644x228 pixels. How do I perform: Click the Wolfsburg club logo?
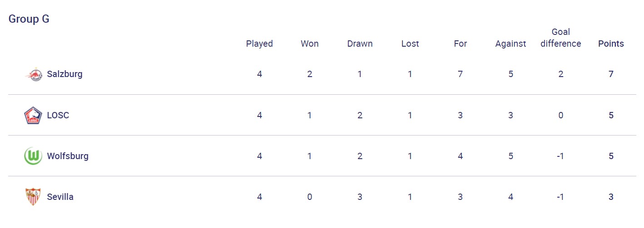tap(33, 156)
